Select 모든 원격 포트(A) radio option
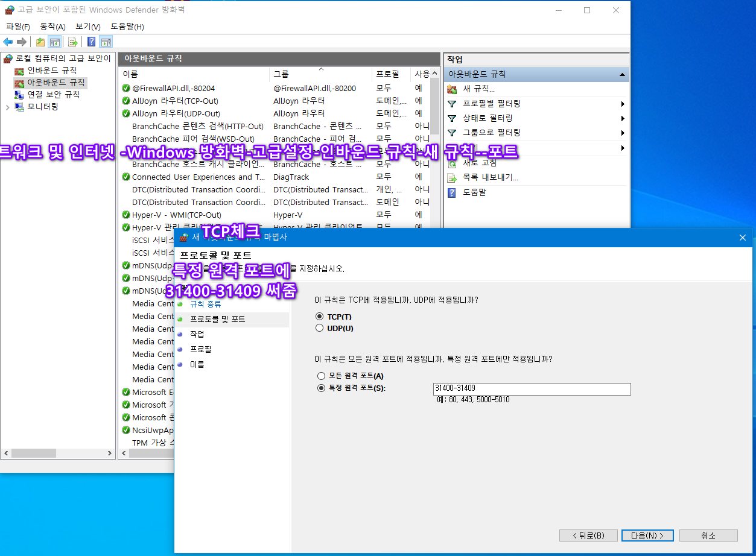756x556 pixels. pyautogui.click(x=321, y=376)
